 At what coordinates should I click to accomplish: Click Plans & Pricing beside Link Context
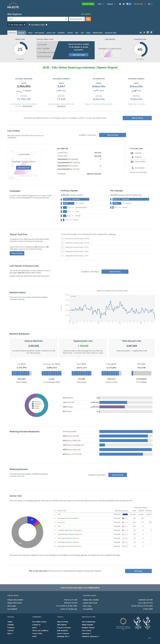tap(113, 135)
